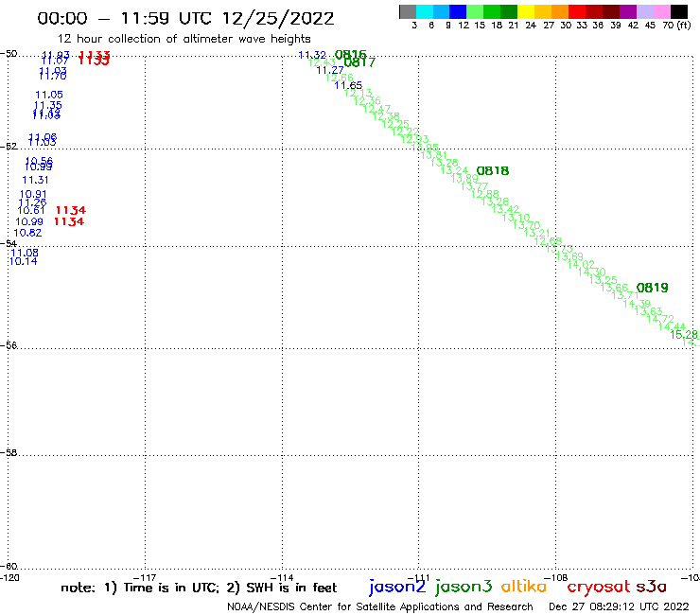Pick the dark blue color scale swatch

point(458,11)
